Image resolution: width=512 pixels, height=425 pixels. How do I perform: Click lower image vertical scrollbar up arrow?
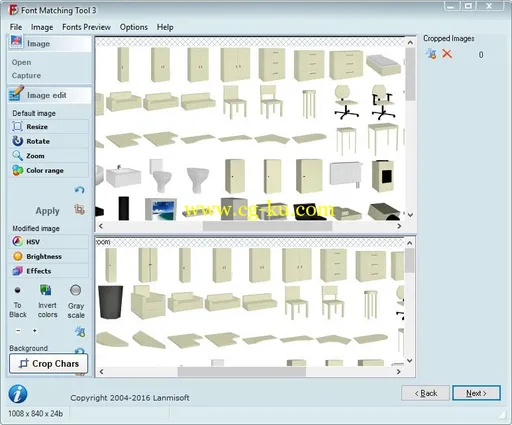(410, 243)
